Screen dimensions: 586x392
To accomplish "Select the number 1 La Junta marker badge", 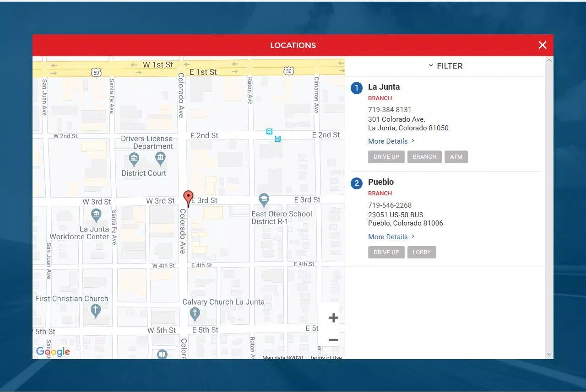I will tap(357, 88).
